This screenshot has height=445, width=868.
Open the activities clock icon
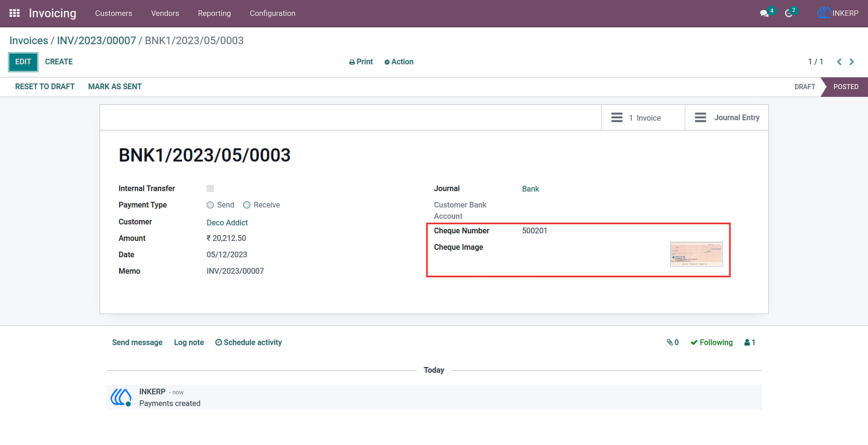(x=789, y=13)
